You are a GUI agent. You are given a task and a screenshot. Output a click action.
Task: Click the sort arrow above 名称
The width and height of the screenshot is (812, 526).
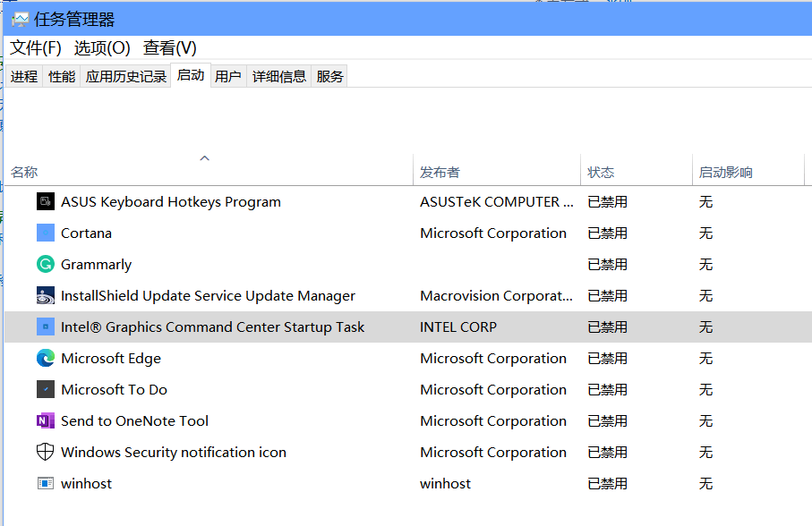(204, 158)
